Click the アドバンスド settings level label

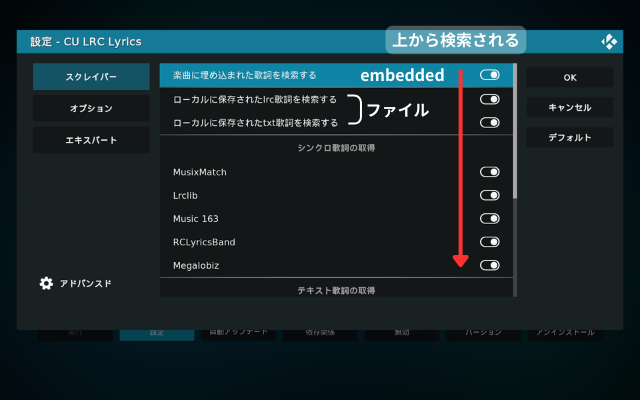click(85, 283)
